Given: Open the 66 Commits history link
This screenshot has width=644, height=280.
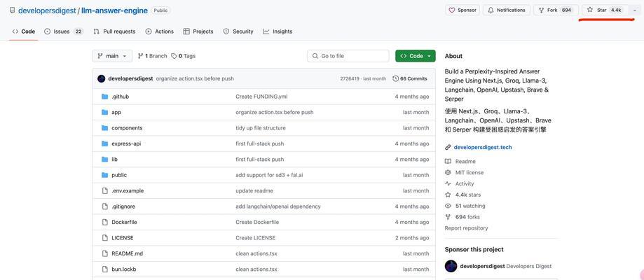Looking at the screenshot, I should coord(410,78).
